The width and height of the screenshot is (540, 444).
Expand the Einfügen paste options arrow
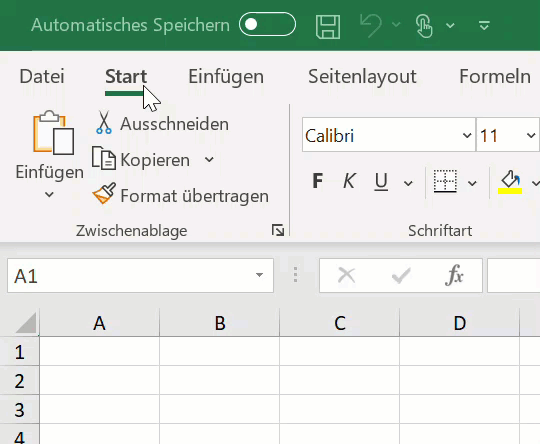click(49, 195)
